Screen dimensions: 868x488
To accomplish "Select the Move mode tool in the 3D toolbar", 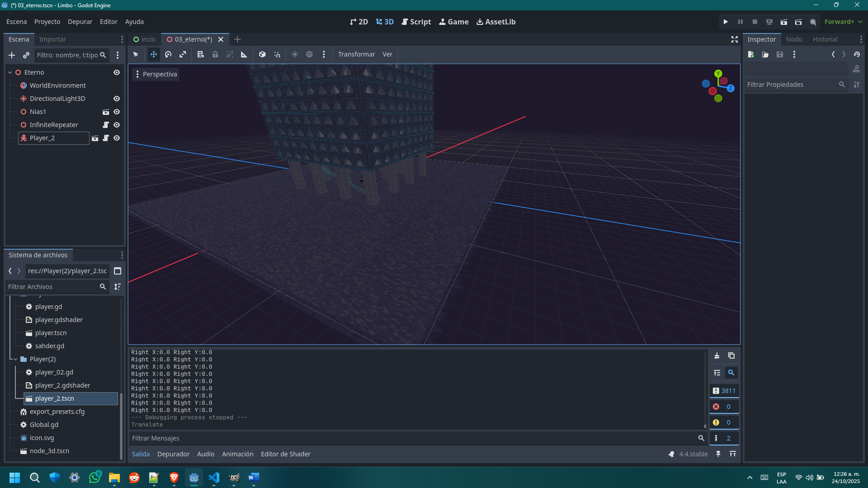I will coord(154,54).
